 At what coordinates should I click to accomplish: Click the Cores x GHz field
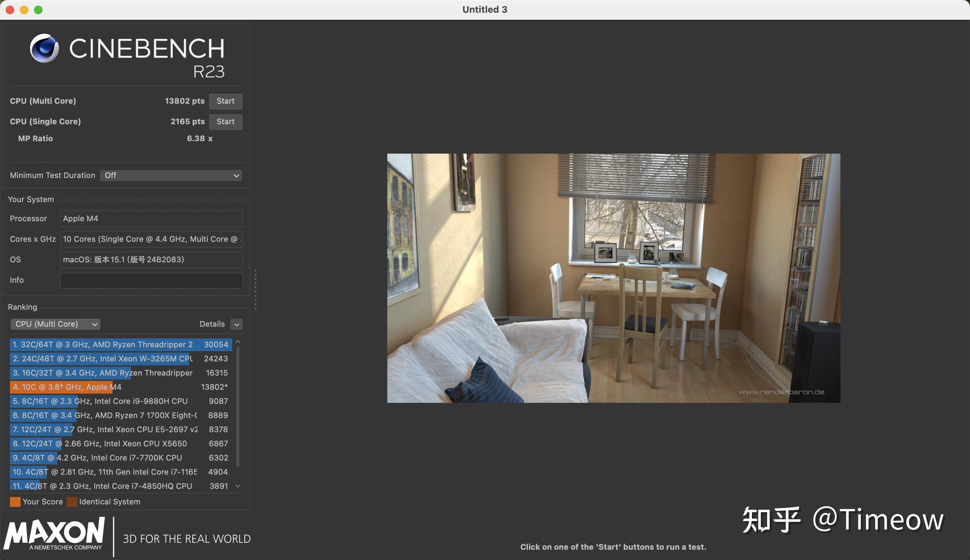tap(151, 239)
